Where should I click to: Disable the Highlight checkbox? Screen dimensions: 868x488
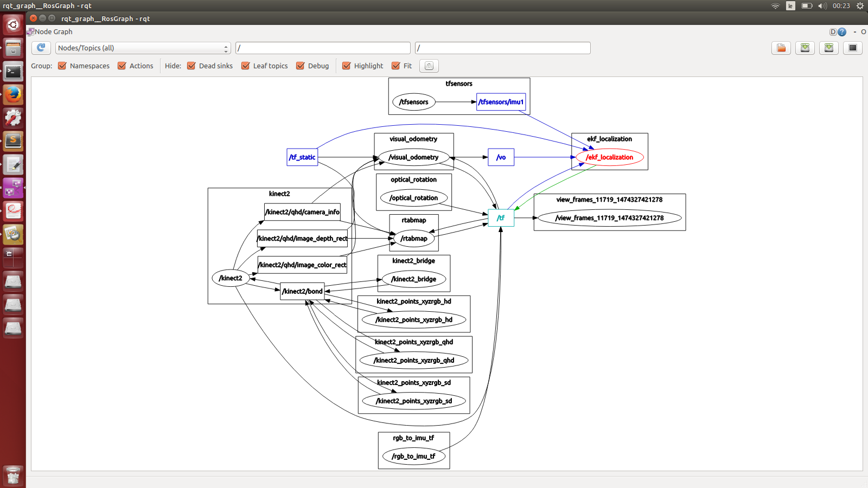pyautogui.click(x=347, y=66)
